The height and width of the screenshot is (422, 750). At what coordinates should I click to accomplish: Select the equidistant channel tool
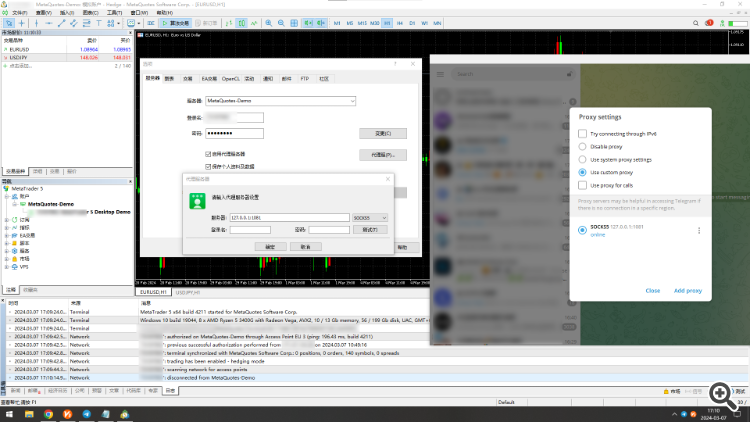[74, 23]
